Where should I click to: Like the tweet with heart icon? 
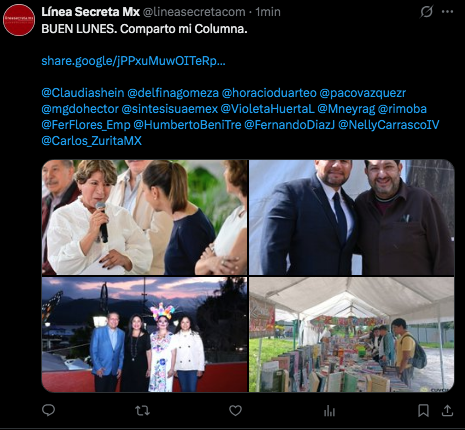[x=235, y=410]
